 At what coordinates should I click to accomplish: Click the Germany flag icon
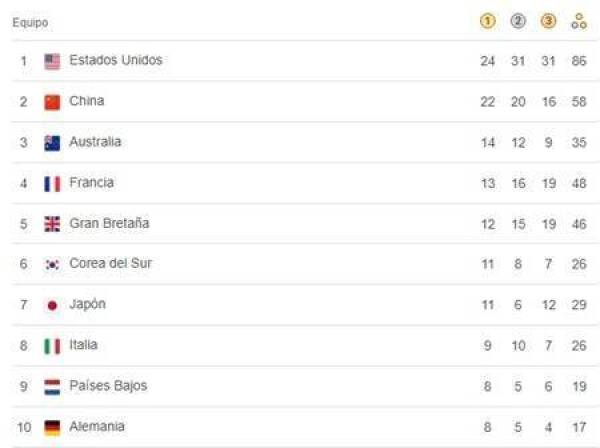53,427
